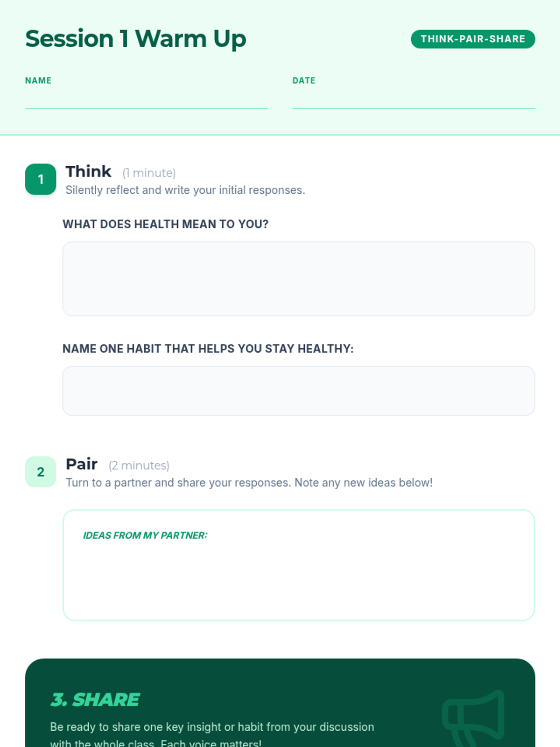Click the 'Silently reflect and write' instruction text
This screenshot has width=560, height=747.
[x=185, y=190]
